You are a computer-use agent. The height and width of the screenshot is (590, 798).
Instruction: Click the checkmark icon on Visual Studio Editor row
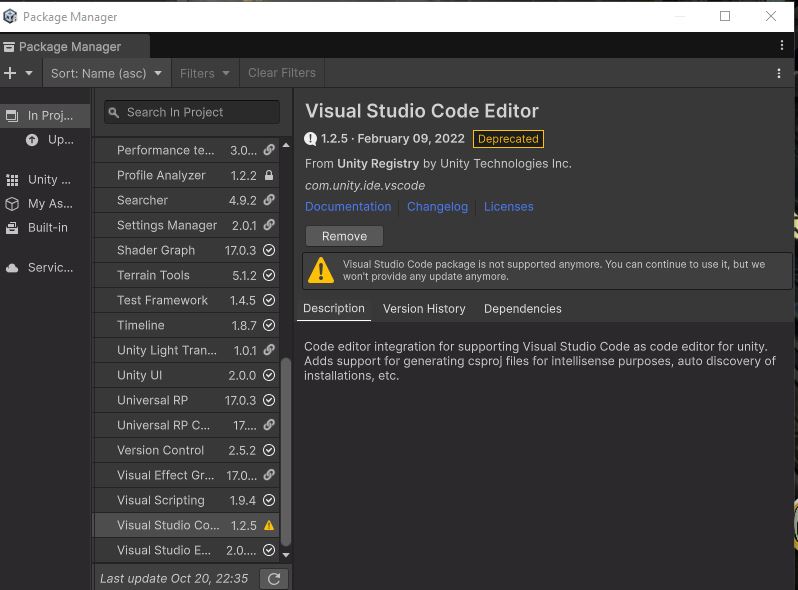coord(269,550)
